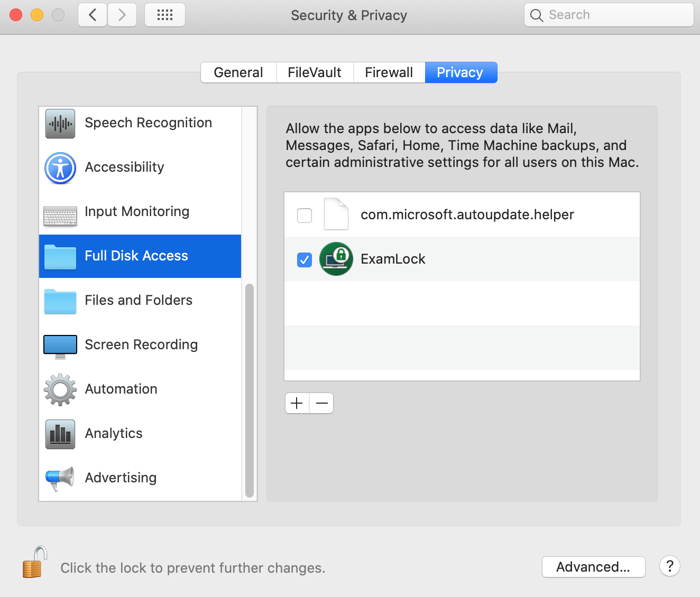The width and height of the screenshot is (700, 597).
Task: Select Files and Folders in the list
Action: coord(139,300)
